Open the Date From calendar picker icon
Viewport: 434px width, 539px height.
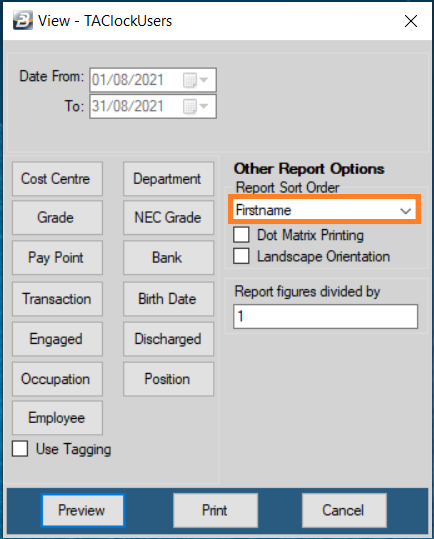tap(196, 80)
